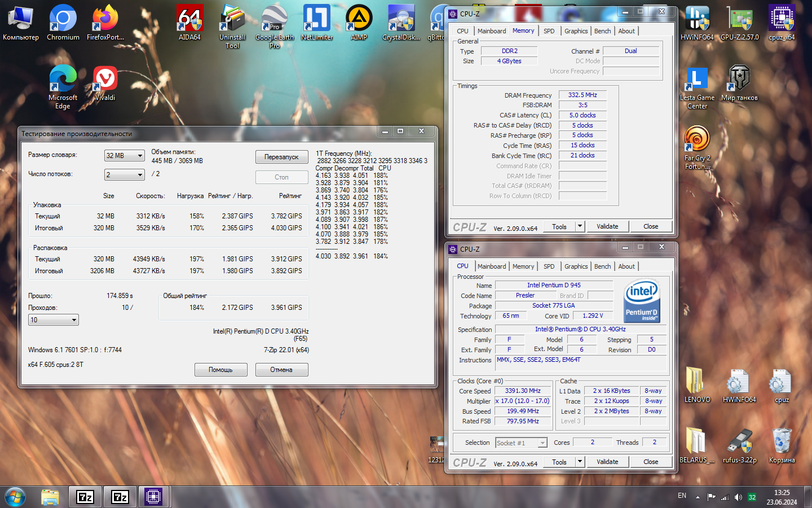The width and height of the screenshot is (812, 508).
Task: Open the Корзина recycle bin
Action: (782, 446)
